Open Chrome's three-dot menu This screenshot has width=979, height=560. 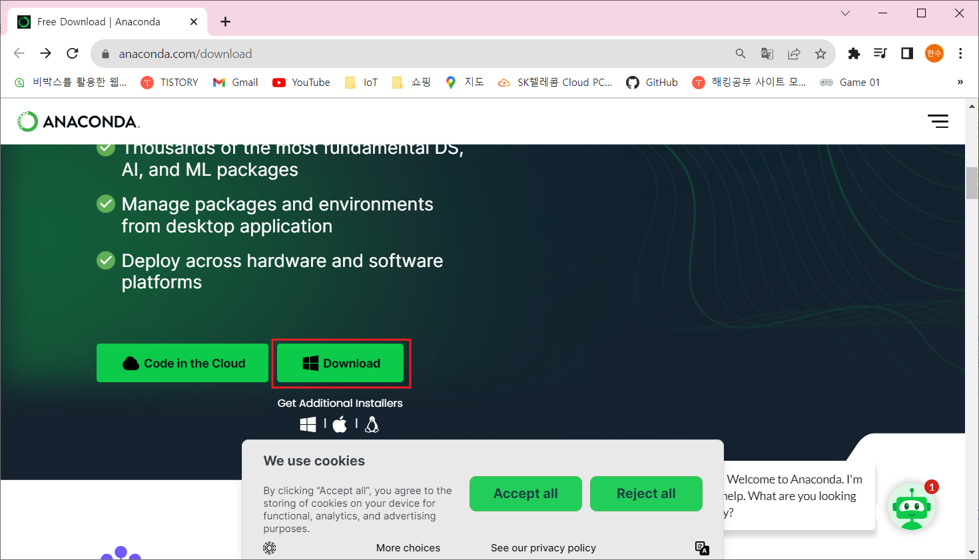click(x=960, y=53)
